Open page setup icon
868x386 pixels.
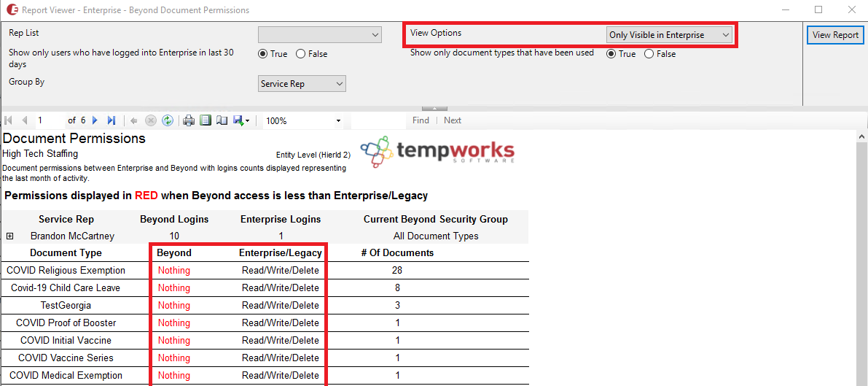pyautogui.click(x=222, y=120)
